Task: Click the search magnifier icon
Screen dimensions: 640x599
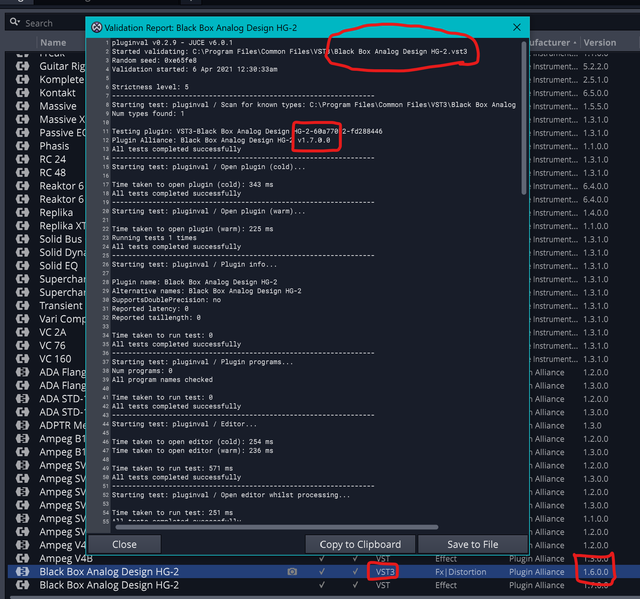Action: 15,22
